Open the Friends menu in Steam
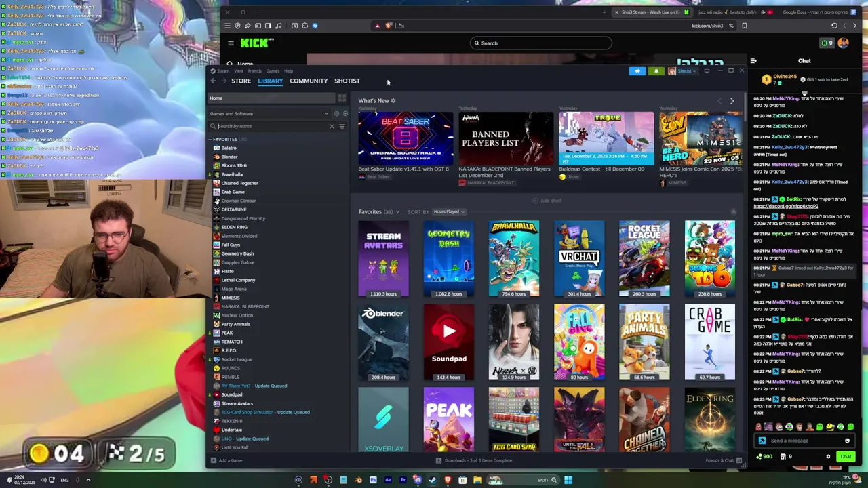 [255, 71]
